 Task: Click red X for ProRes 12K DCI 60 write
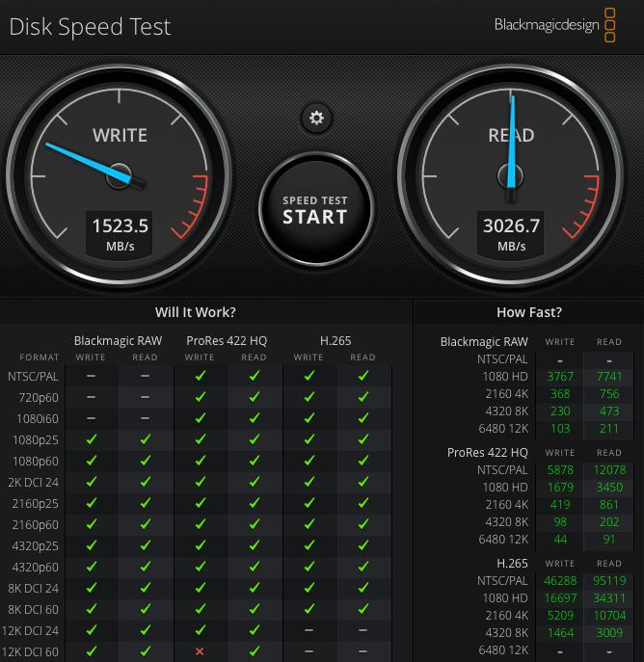[200, 651]
